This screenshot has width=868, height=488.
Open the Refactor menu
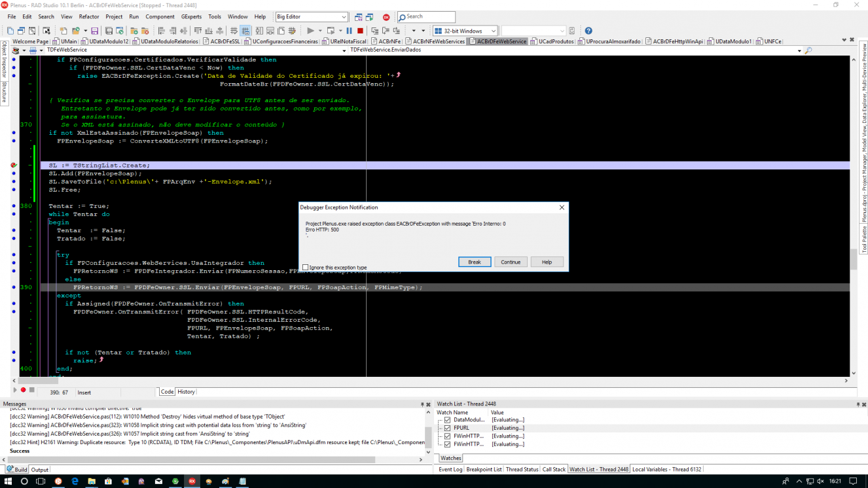pos(89,16)
